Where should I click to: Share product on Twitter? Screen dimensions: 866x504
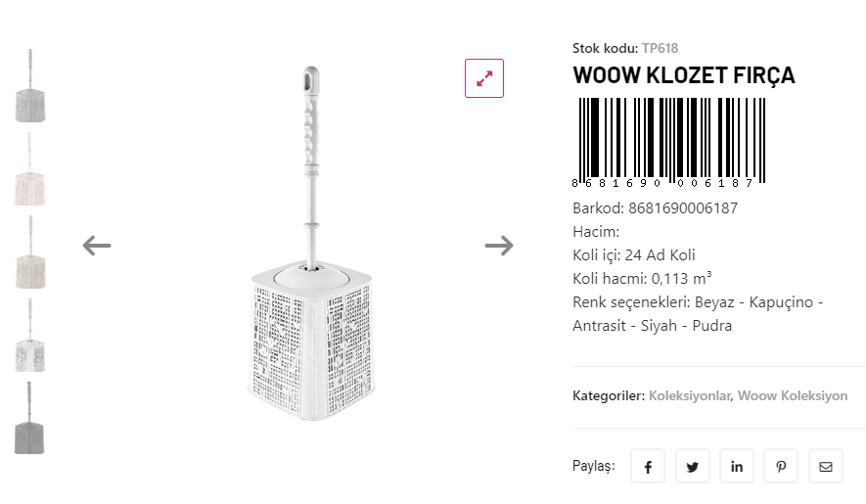tap(692, 467)
